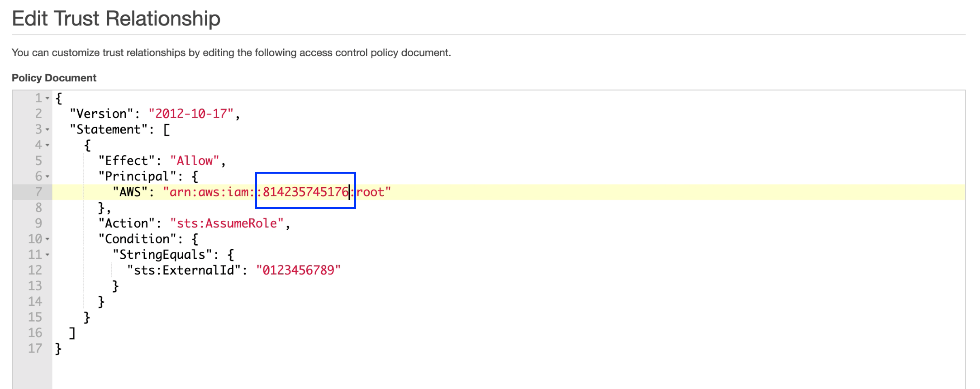The image size is (980, 389).
Task: Click the Policy Document label
Action: click(54, 78)
